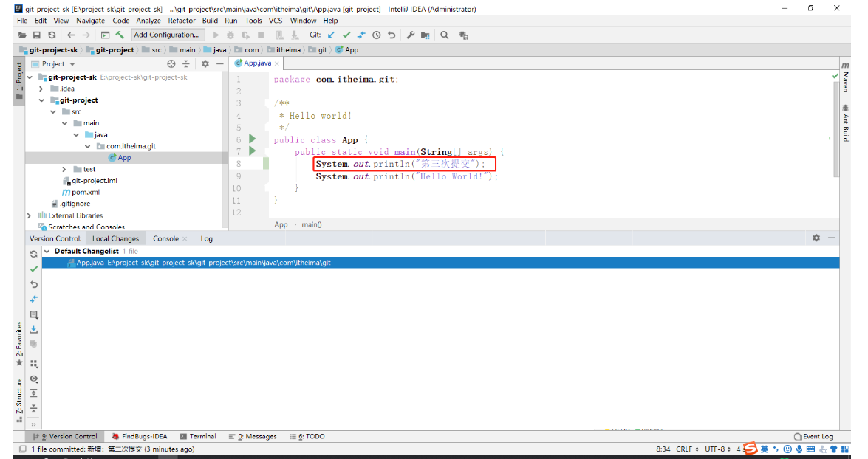868x459 pixels.
Task: Click green Commit check in Version Control sidebar
Action: pyautogui.click(x=34, y=269)
